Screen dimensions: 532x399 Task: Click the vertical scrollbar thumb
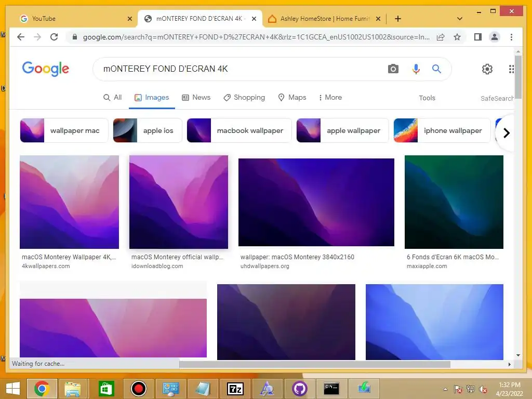[x=518, y=77]
